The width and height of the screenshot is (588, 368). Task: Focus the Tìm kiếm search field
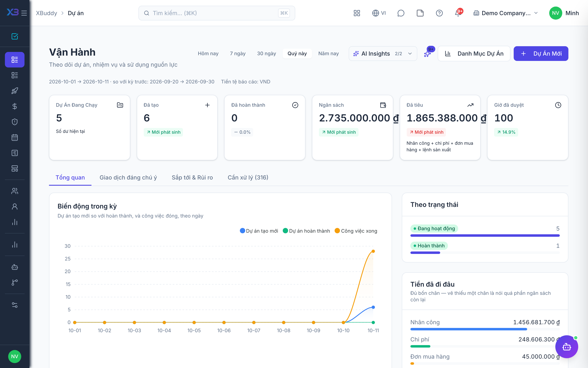217,13
